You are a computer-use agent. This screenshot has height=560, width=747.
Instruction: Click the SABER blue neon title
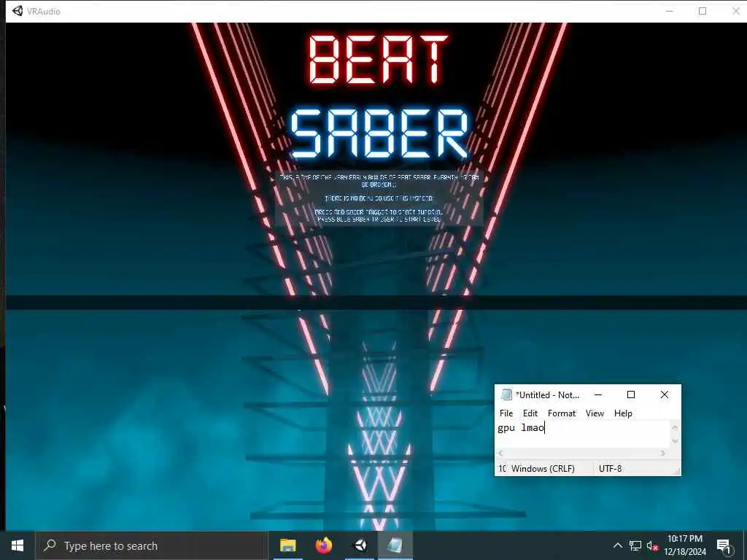click(x=379, y=133)
